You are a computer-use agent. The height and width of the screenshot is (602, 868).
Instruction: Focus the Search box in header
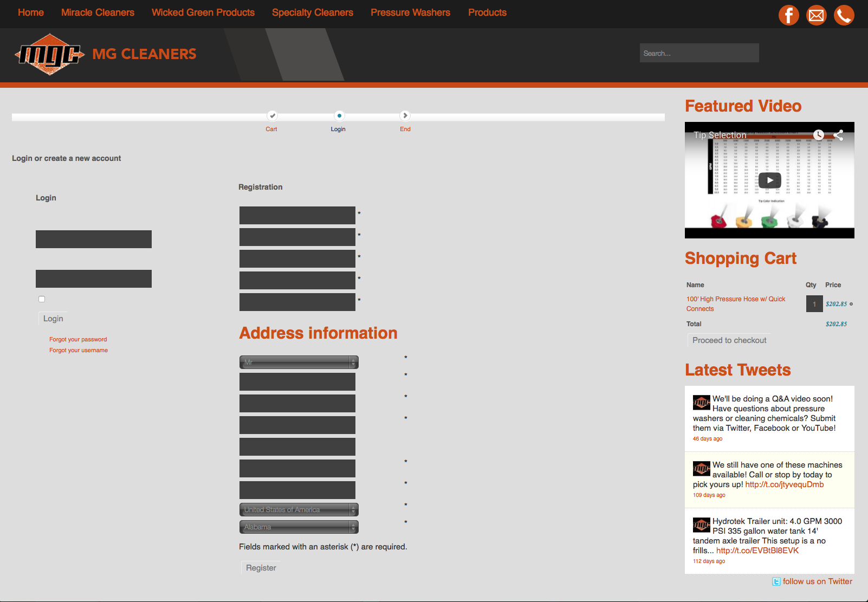pyautogui.click(x=699, y=53)
